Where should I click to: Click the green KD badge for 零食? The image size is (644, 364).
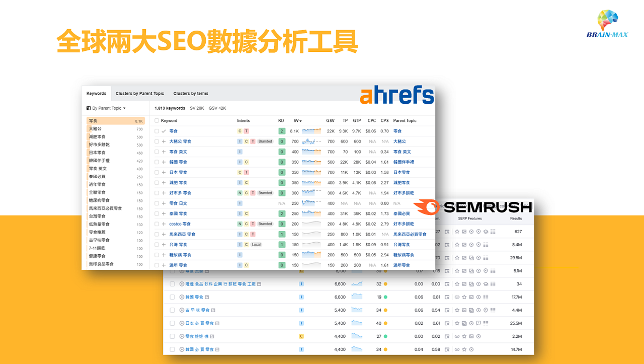coord(282,131)
